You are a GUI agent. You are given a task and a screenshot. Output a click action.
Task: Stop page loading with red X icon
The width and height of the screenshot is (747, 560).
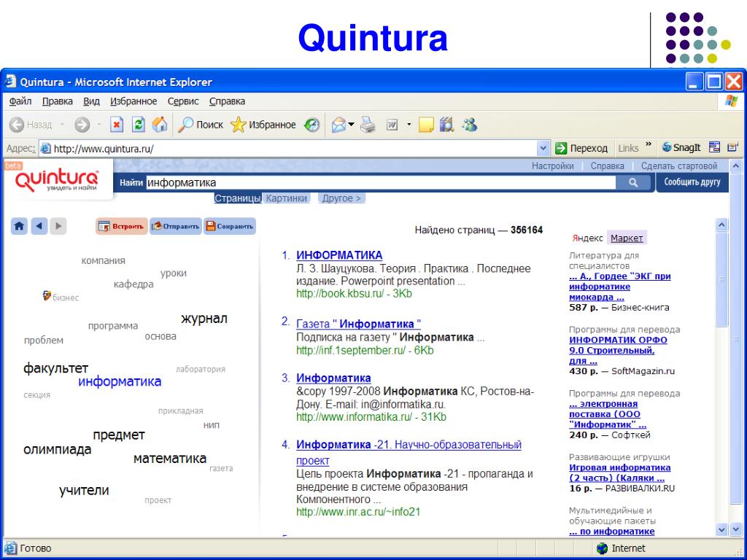116,125
